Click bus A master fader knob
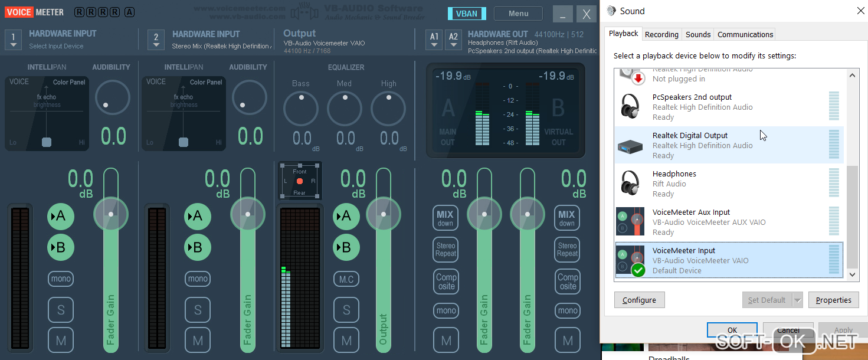868x360 pixels. coord(484,214)
